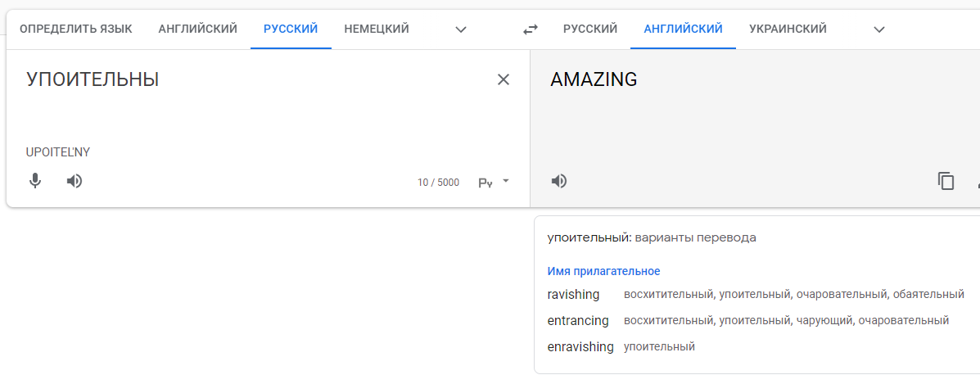Click the suggested word упоительный
Viewport: 980px width, 384px height.
(589, 237)
